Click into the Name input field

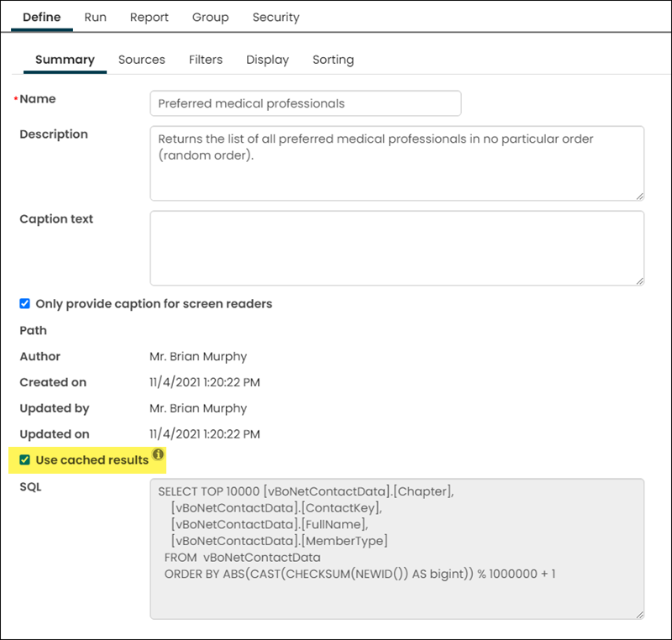point(306,103)
